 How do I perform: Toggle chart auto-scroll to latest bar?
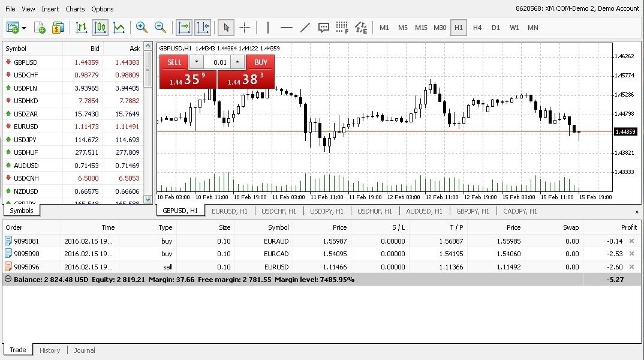tap(183, 28)
